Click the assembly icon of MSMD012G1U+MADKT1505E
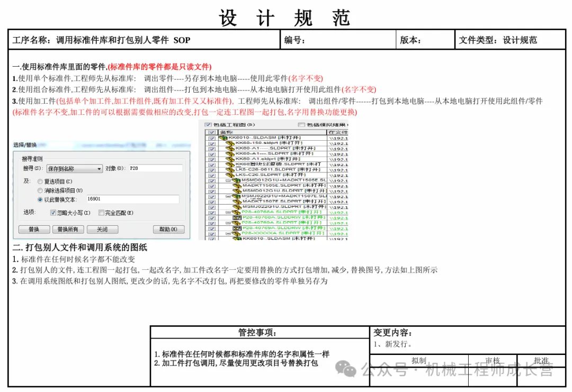 click(236, 180)
